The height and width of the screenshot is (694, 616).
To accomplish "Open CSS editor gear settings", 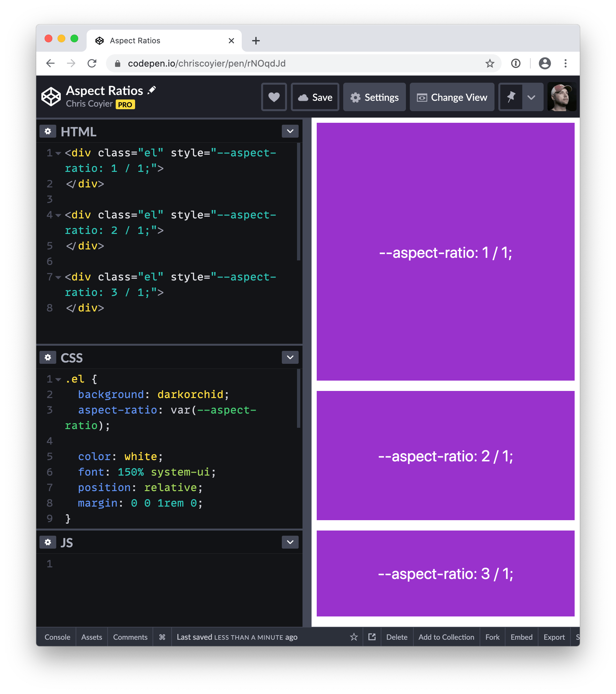I will pyautogui.click(x=48, y=357).
